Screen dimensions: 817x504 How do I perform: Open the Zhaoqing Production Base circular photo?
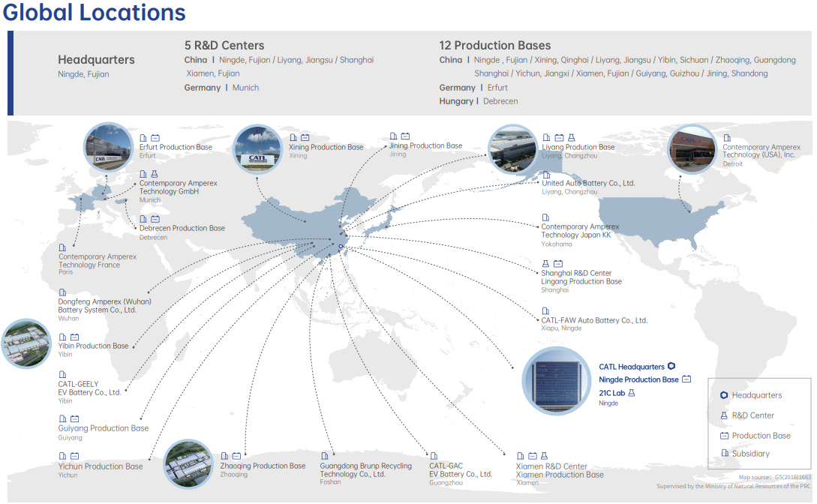point(188,464)
